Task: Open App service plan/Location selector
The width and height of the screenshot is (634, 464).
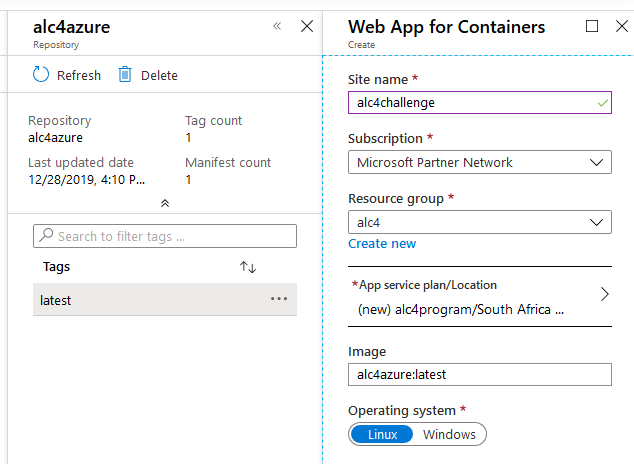Action: (480, 297)
